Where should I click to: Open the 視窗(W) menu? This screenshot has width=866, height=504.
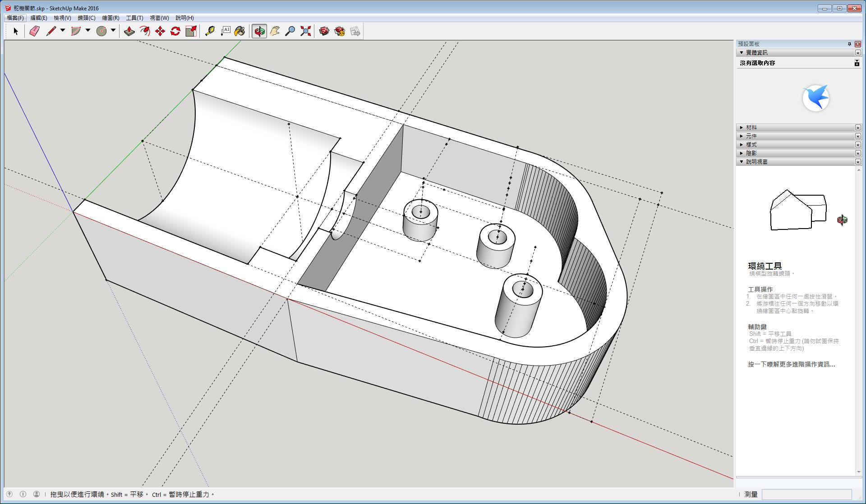[159, 18]
